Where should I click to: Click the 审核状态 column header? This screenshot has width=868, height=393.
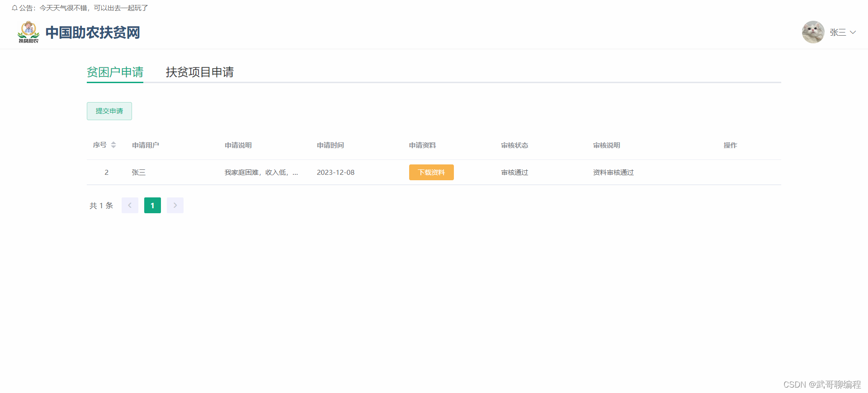tap(514, 145)
